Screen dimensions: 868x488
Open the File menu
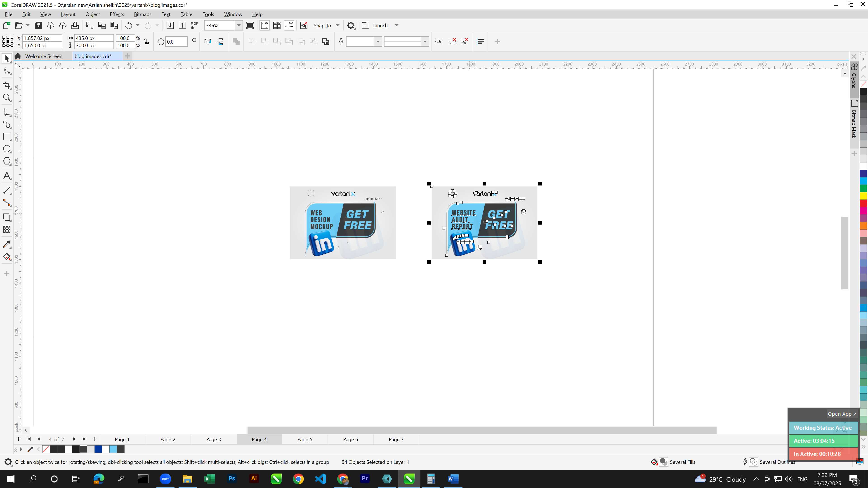point(8,14)
